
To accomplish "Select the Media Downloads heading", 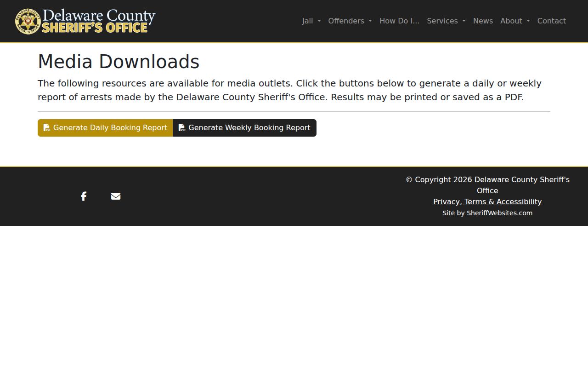I will 119,62.
